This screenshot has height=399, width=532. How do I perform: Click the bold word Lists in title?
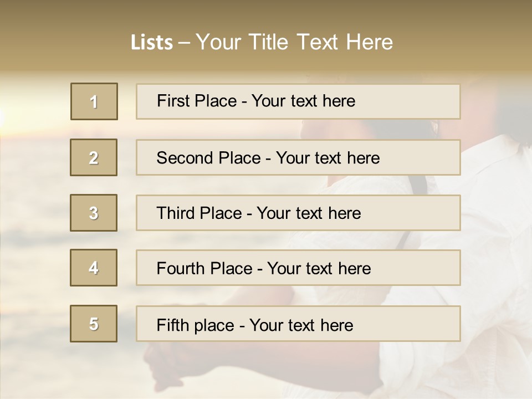[152, 43]
